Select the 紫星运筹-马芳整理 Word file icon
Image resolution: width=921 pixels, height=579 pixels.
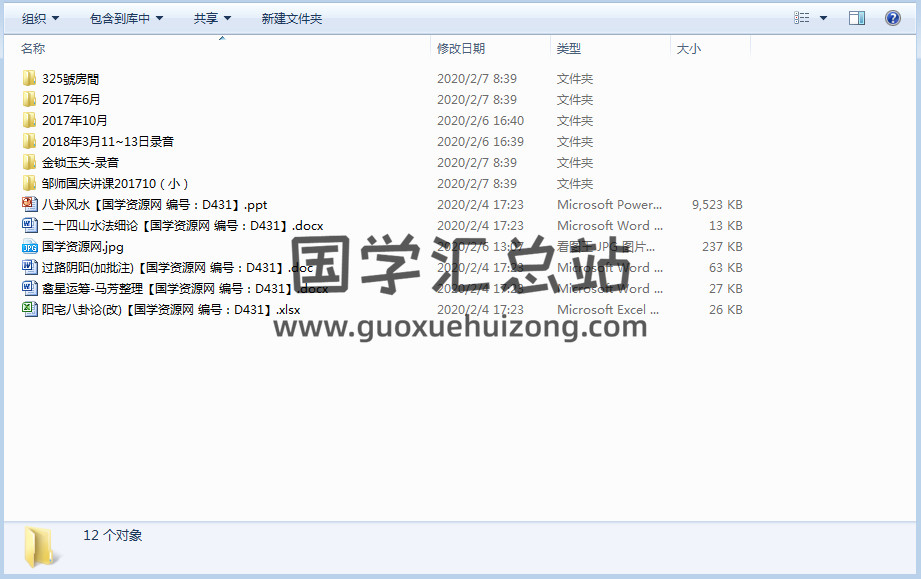click(x=29, y=288)
